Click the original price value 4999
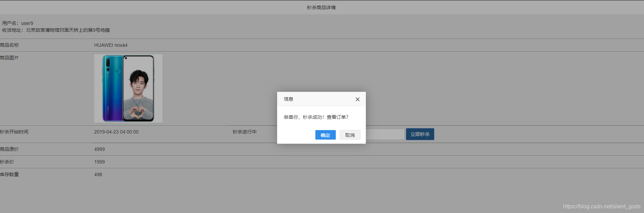644x213 pixels. (100, 149)
